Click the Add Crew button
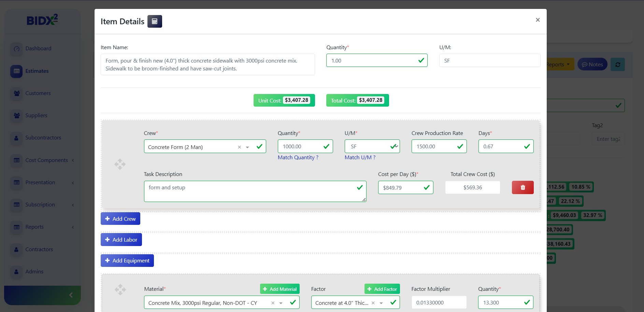 pos(120,219)
